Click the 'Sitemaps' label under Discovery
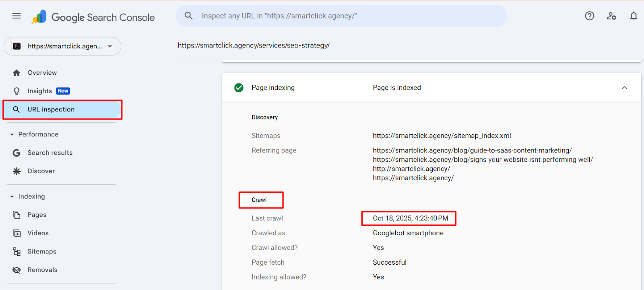644x290 pixels. [266, 136]
